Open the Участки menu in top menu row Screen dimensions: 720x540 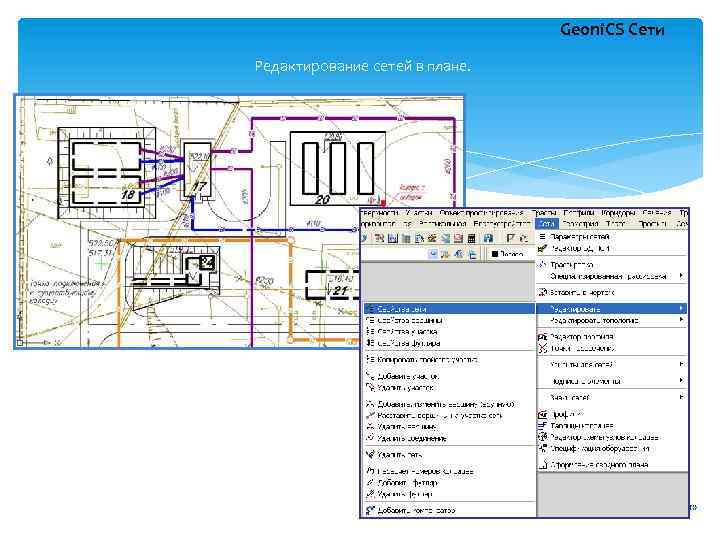pyautogui.click(x=419, y=213)
